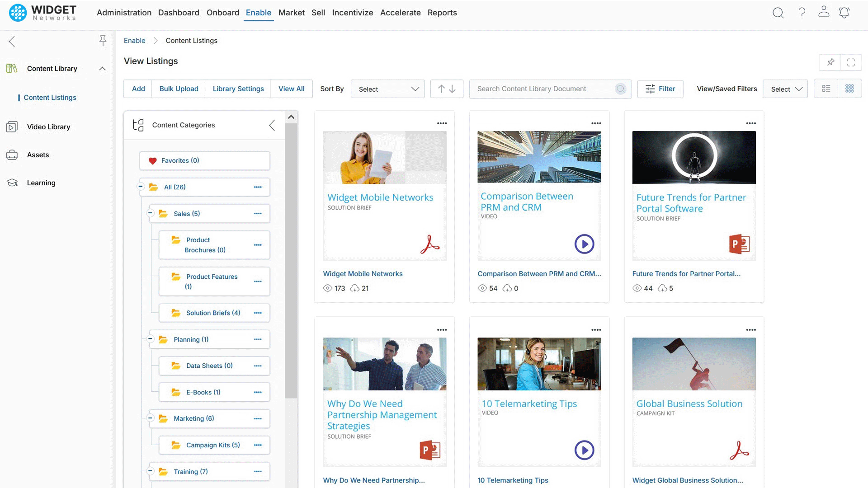Toggle grid view for content listings
This screenshot has width=868, height=488.
pyautogui.click(x=849, y=89)
